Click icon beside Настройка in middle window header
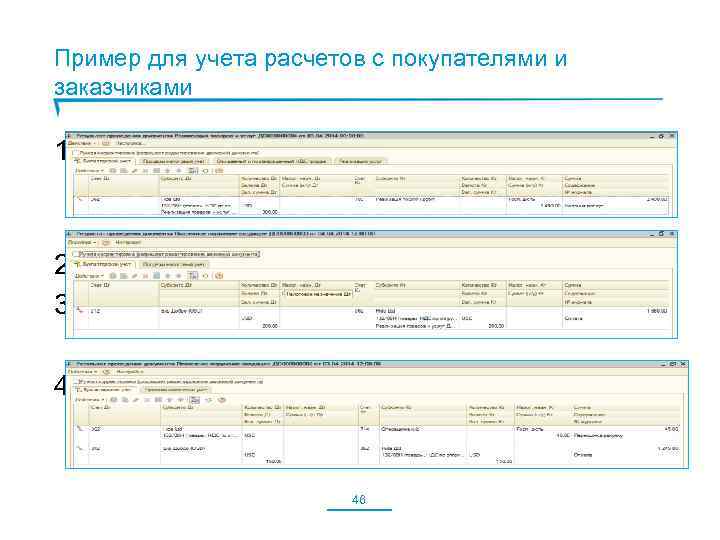The image size is (720, 540). click(x=106, y=242)
